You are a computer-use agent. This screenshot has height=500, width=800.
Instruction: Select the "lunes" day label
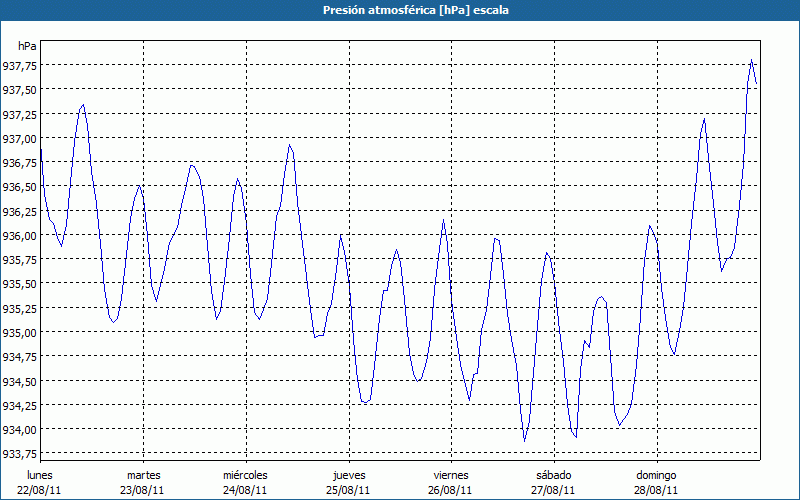coord(40,475)
